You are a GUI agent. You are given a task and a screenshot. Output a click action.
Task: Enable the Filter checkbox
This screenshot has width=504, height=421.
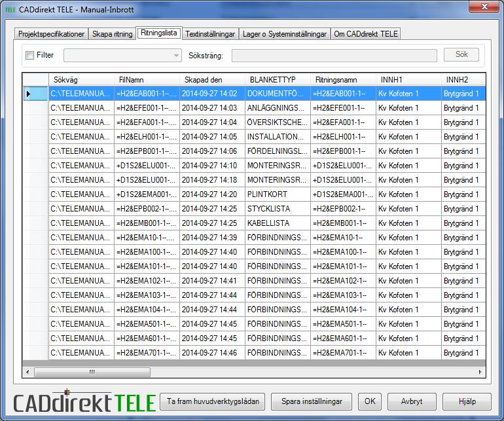pyautogui.click(x=29, y=55)
